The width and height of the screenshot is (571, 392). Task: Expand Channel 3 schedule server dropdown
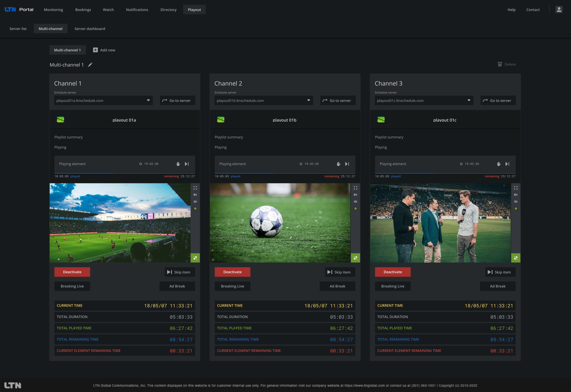coord(469,100)
